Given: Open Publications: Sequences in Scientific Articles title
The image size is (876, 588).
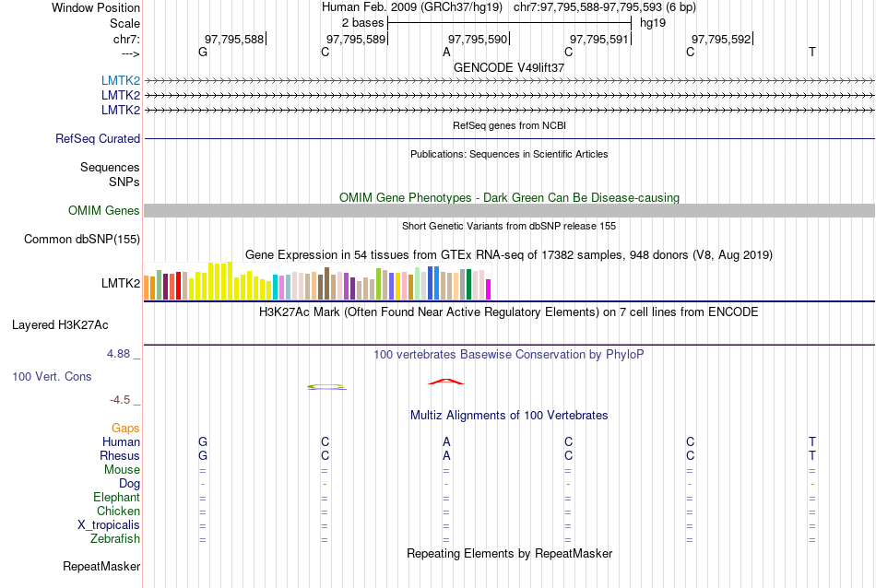Looking at the screenshot, I should [x=509, y=154].
